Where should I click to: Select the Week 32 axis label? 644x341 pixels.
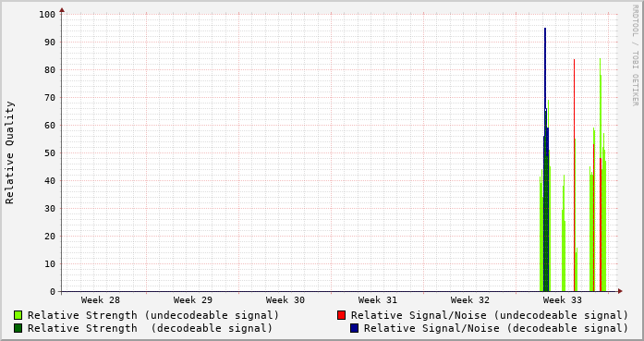point(470,300)
